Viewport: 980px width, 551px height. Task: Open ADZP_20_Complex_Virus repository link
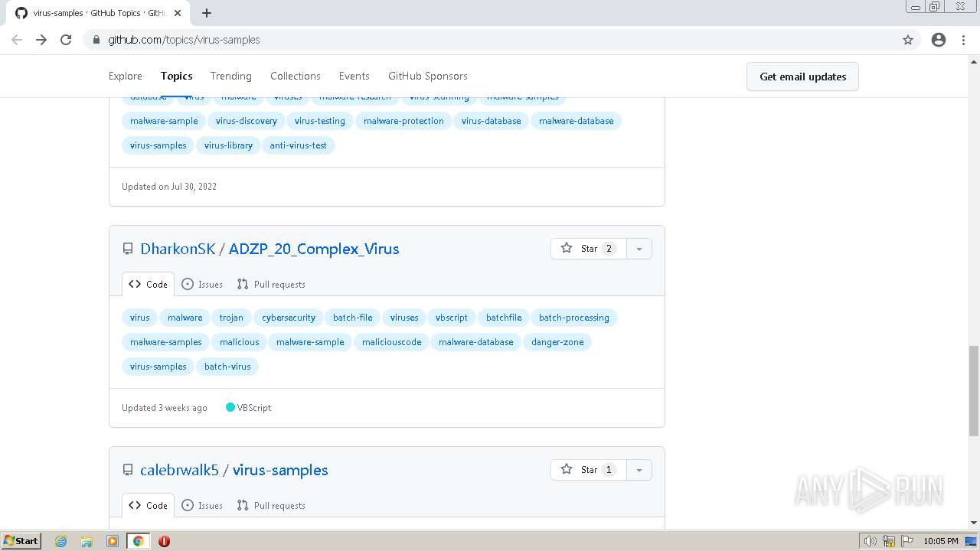pos(314,249)
